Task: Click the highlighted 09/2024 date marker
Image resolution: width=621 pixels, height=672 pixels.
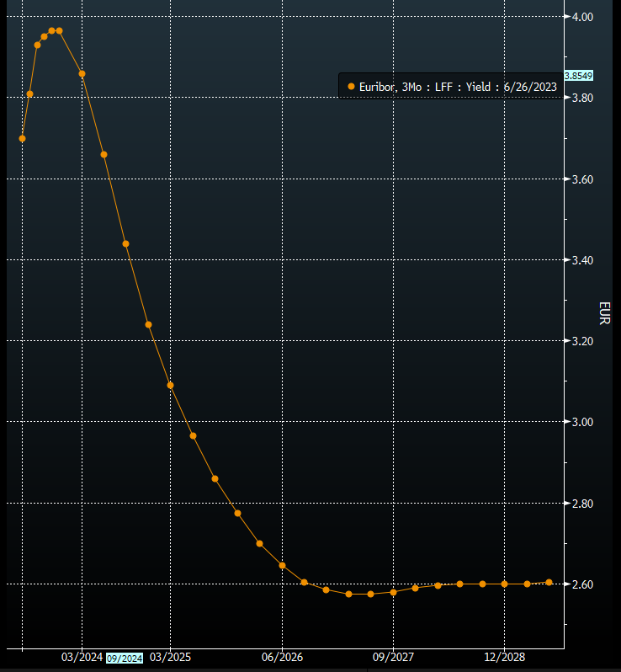Action: [125, 658]
